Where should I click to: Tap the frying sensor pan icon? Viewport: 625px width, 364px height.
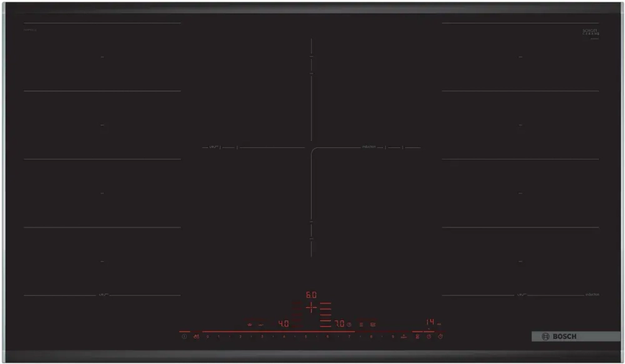pyautogui.click(x=197, y=337)
